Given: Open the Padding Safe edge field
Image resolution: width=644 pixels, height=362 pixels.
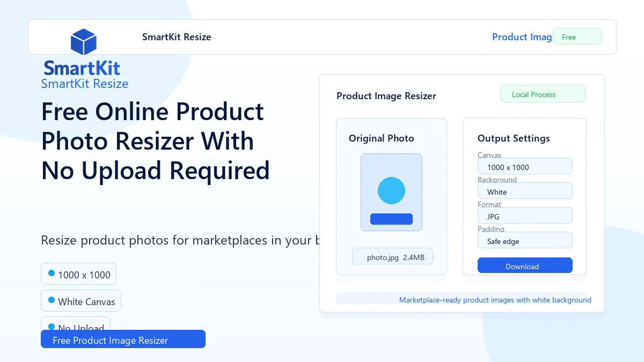Looking at the screenshot, I should click(525, 240).
